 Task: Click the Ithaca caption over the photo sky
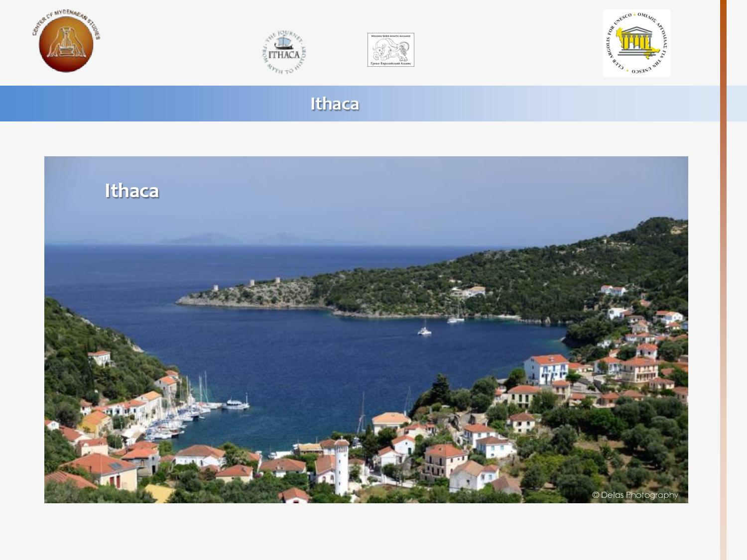pyautogui.click(x=132, y=191)
